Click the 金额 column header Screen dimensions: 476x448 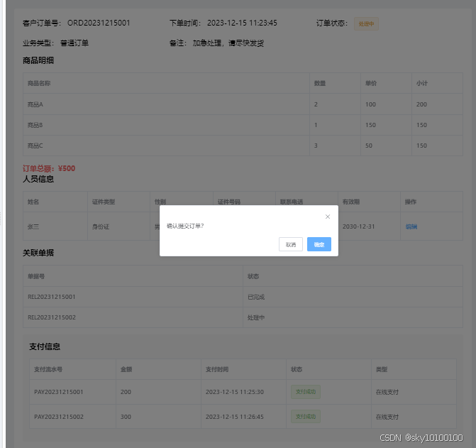[126, 369]
